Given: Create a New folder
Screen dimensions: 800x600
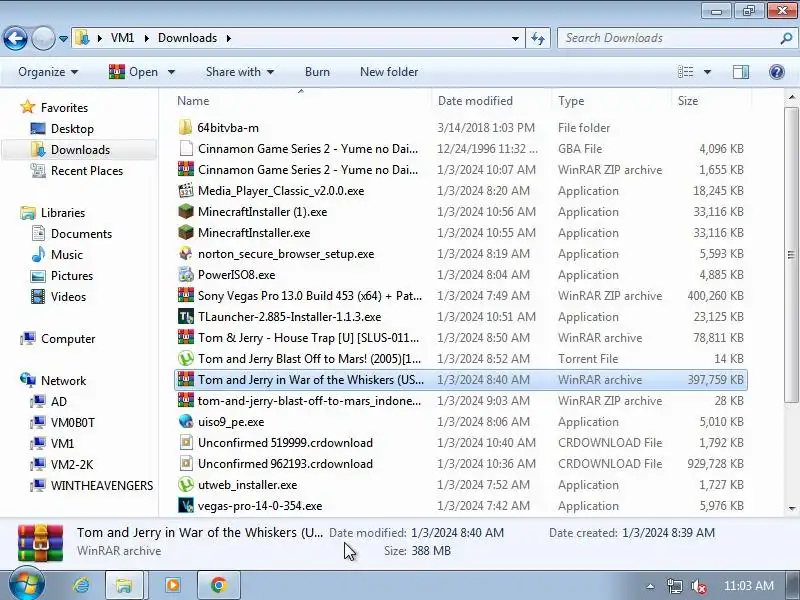Looking at the screenshot, I should [x=389, y=72].
